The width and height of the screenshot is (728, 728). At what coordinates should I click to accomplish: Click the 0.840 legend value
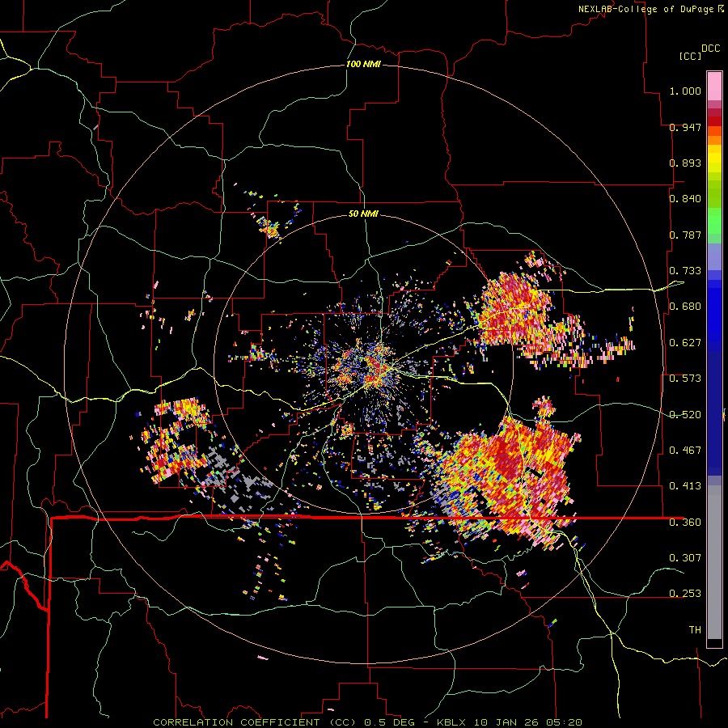point(685,199)
